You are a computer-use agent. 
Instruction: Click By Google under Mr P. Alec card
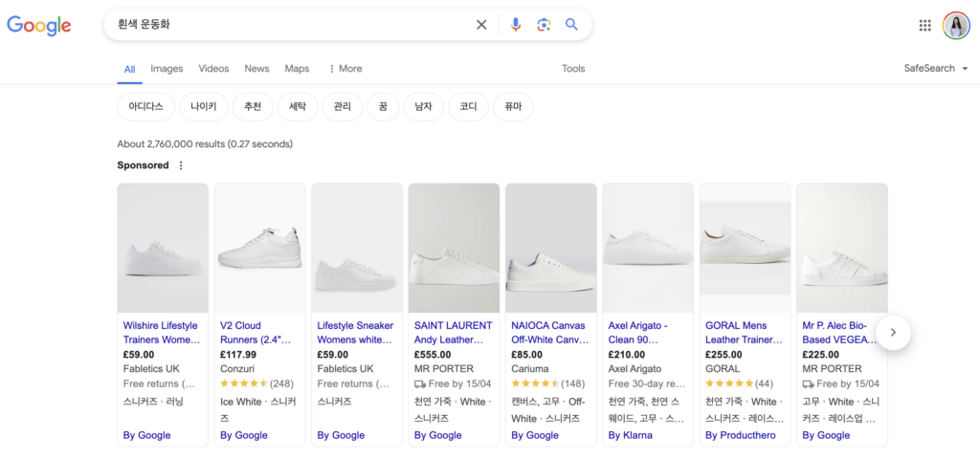coord(826,435)
